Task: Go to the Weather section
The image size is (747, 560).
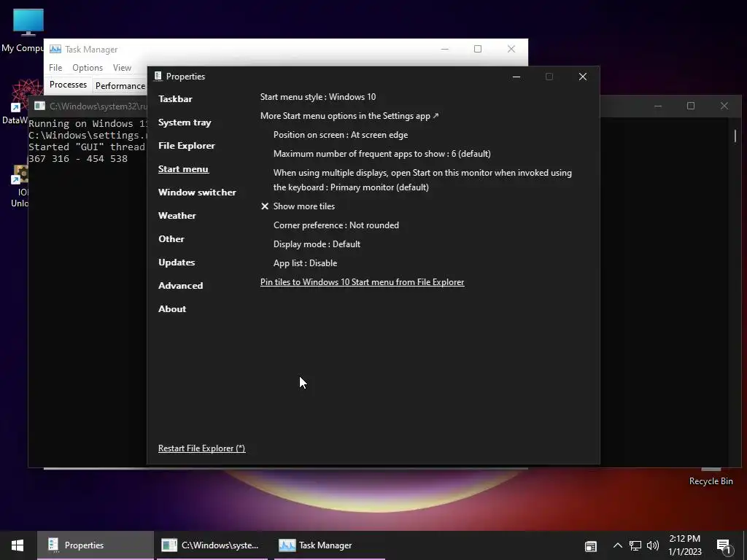Action: [x=177, y=216]
